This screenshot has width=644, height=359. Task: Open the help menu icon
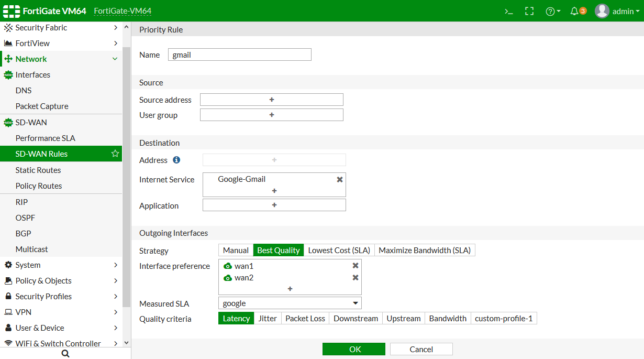(x=553, y=11)
